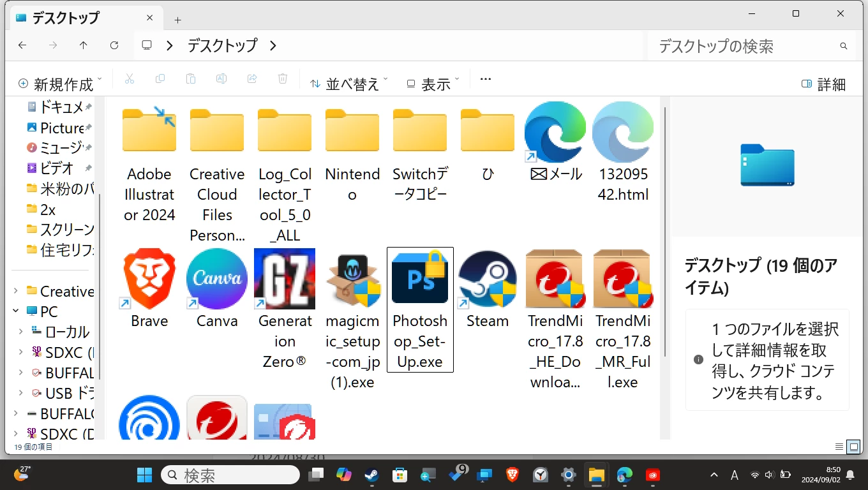Open the See more (…) menu

[x=485, y=79]
